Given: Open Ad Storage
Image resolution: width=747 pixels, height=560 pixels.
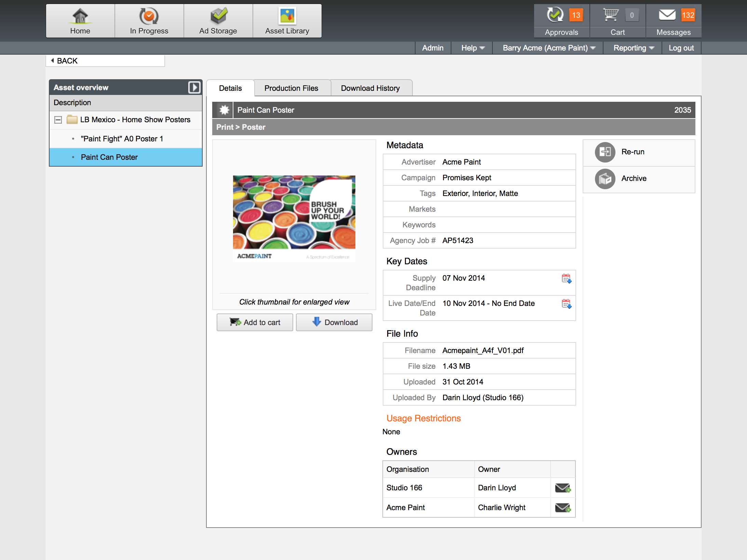Looking at the screenshot, I should click(218, 21).
